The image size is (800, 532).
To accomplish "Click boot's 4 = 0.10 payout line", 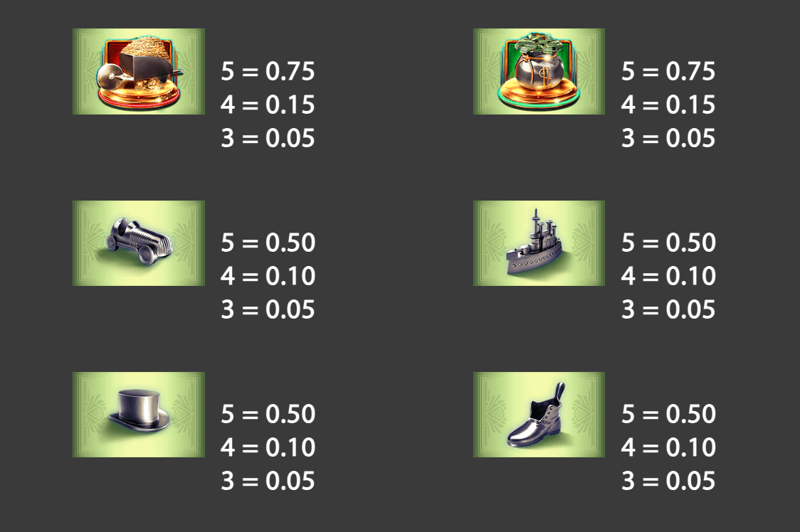I will (668, 447).
